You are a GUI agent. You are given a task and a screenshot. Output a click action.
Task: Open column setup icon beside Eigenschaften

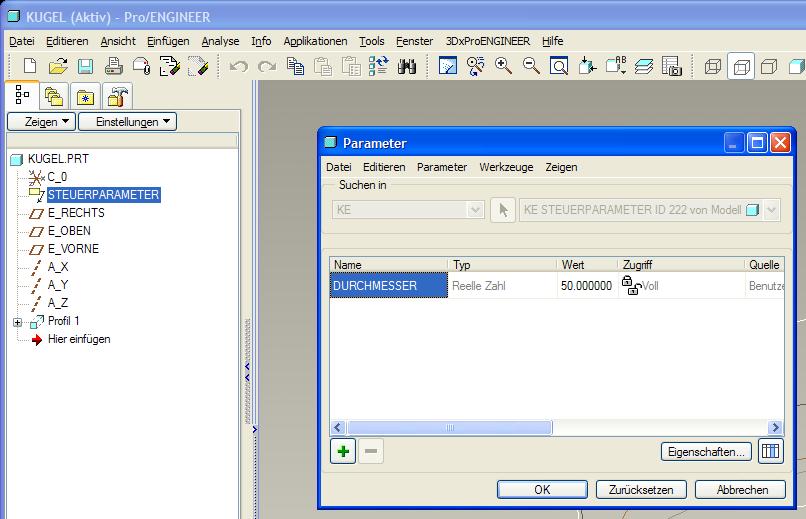[770, 451]
